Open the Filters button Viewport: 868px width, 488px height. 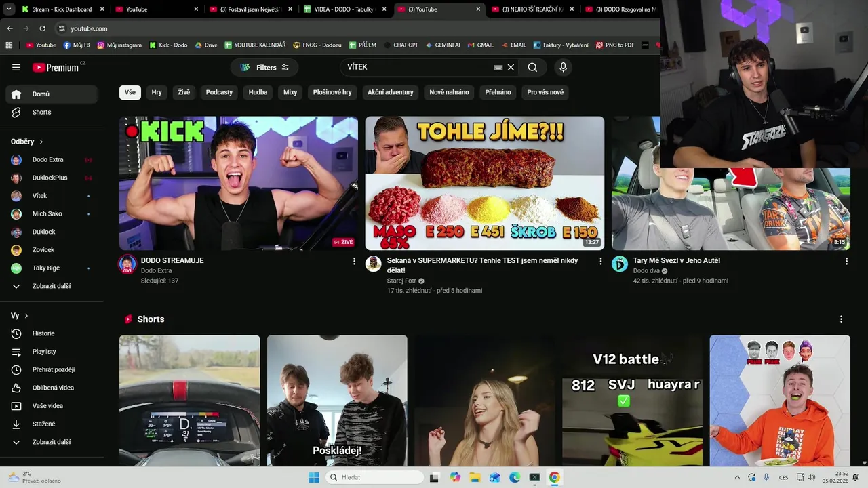point(264,67)
